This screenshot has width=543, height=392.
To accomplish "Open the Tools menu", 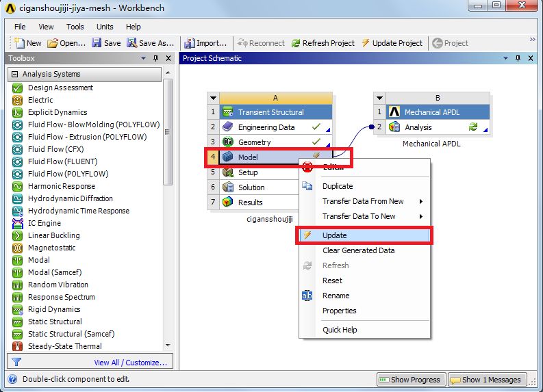I will [x=75, y=27].
